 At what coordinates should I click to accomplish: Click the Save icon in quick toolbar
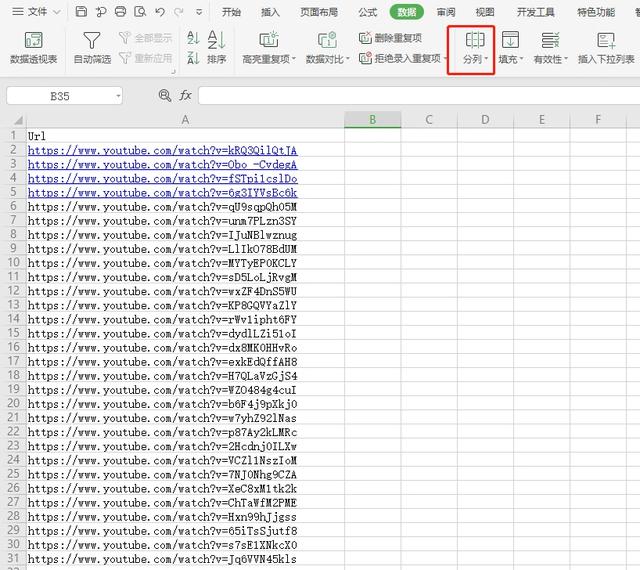81,12
